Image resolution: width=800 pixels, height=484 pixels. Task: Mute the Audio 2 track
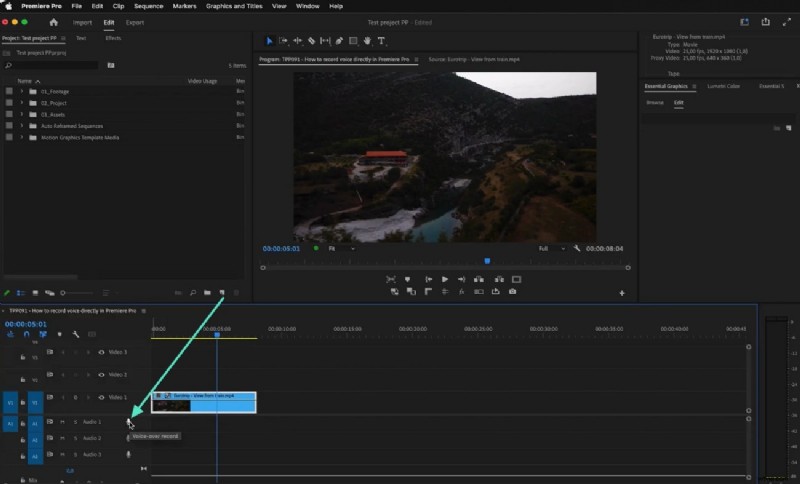pyautogui.click(x=62, y=438)
